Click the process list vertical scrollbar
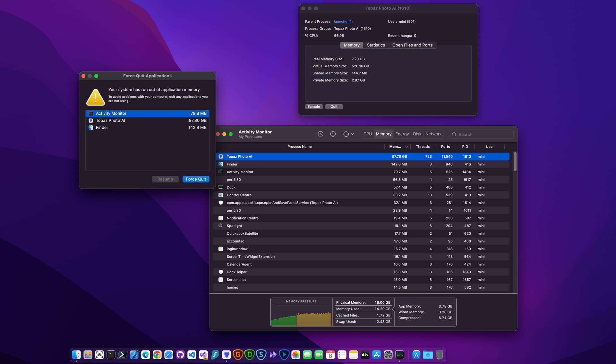Viewport: 616px width, 364px height. (x=515, y=162)
